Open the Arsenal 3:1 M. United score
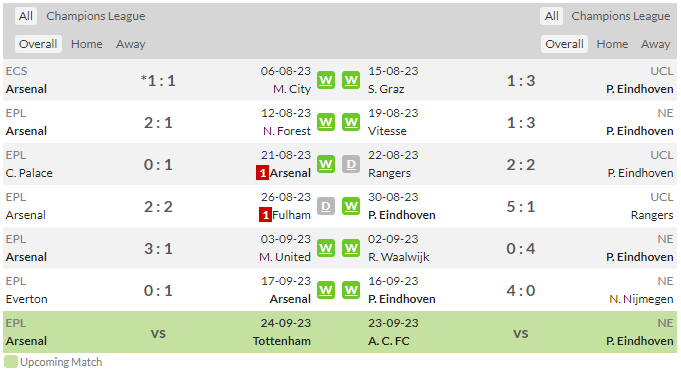The image size is (681, 390). (x=158, y=249)
